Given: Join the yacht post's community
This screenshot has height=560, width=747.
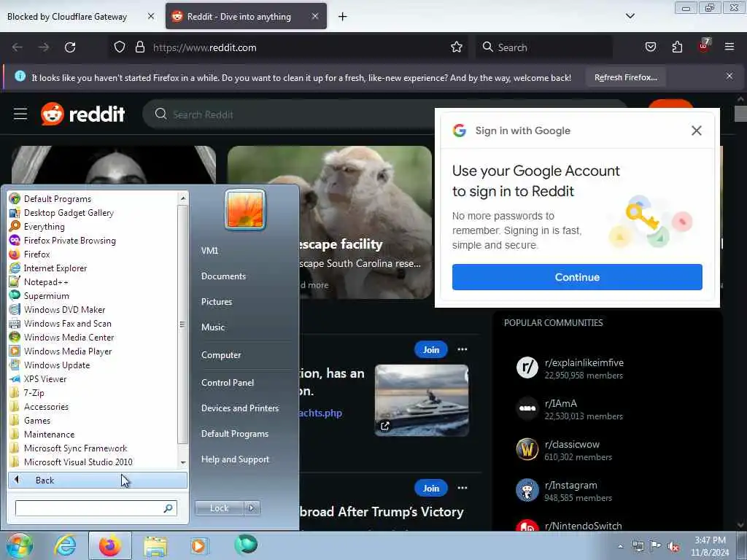Looking at the screenshot, I should [x=430, y=349].
